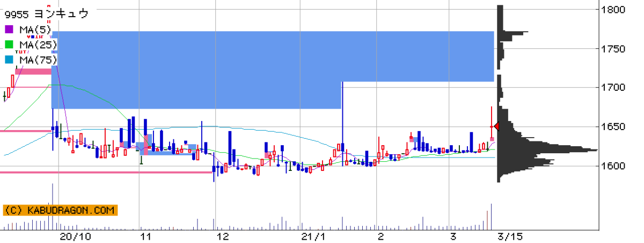Click the 1750 price axis label
This screenshot has height=243, width=644.
[x=613, y=49]
